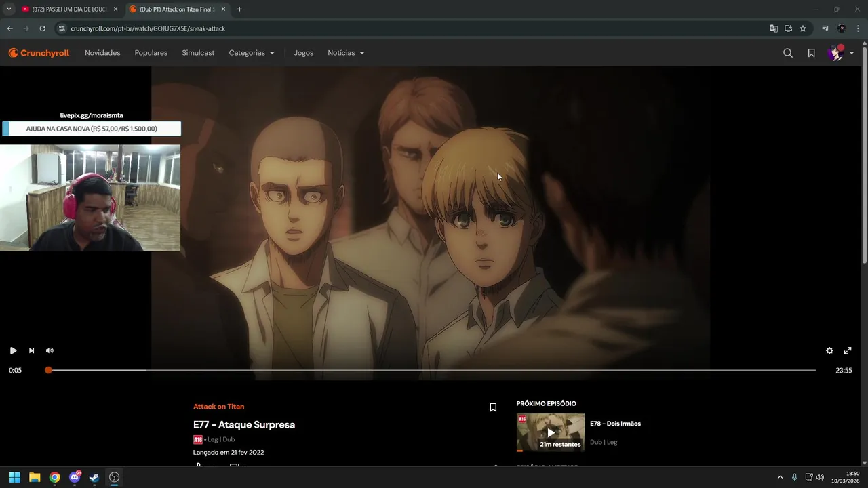Open media controls icon in Chrome toolbar
This screenshot has height=488, width=868.
tap(825, 28)
